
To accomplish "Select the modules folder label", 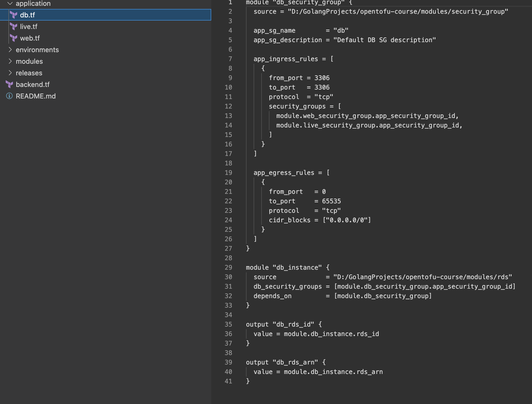I will click(29, 61).
